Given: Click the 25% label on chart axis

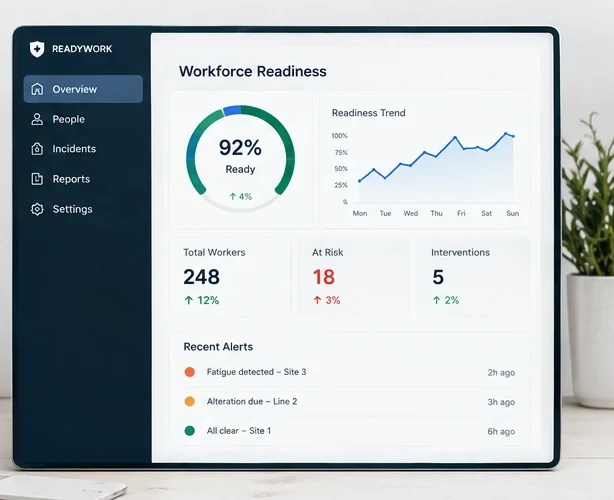Looking at the screenshot, I should pyautogui.click(x=341, y=185).
